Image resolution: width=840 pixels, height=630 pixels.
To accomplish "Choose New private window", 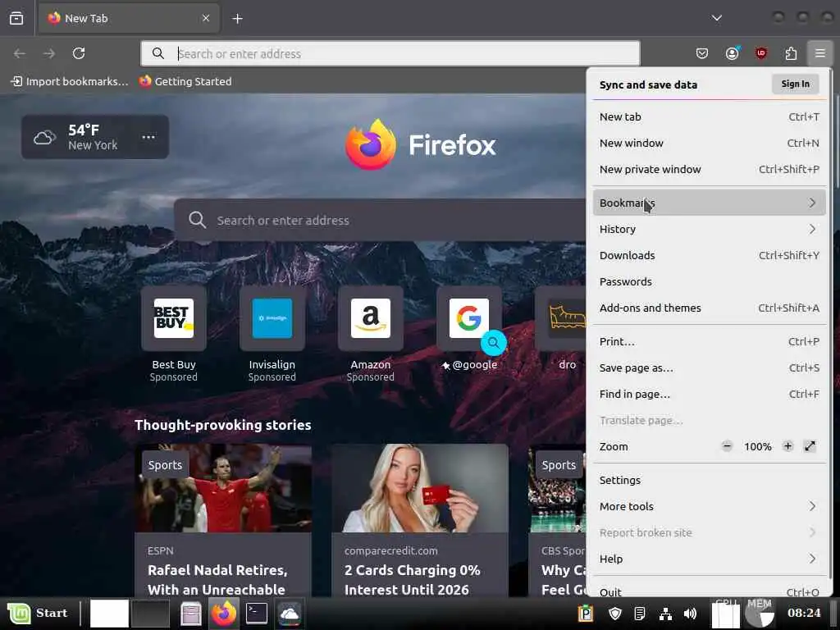I will [x=710, y=169].
